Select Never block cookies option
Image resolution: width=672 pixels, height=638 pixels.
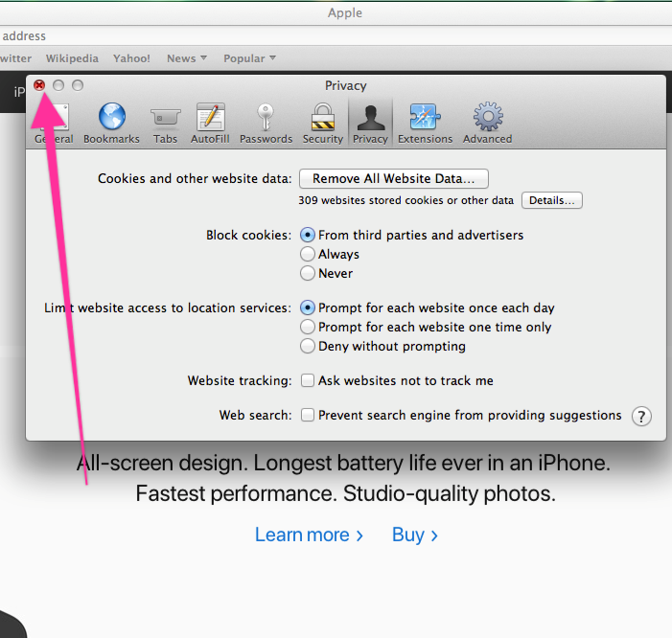(308, 273)
